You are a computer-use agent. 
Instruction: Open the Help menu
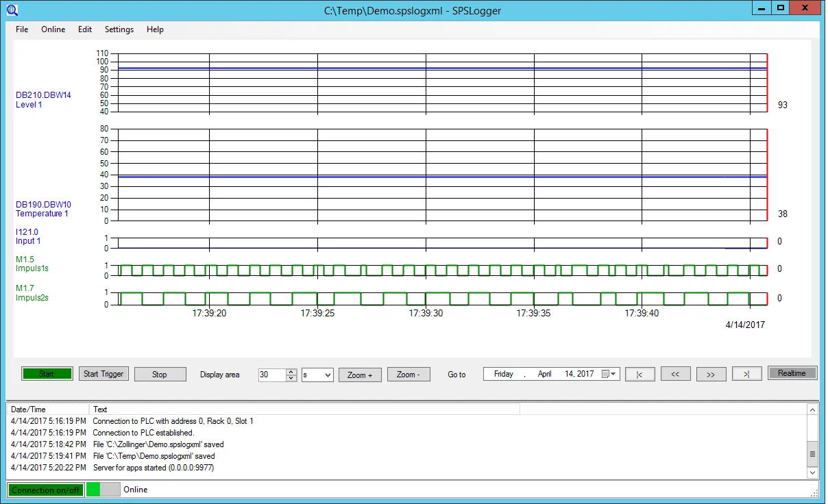coord(155,29)
